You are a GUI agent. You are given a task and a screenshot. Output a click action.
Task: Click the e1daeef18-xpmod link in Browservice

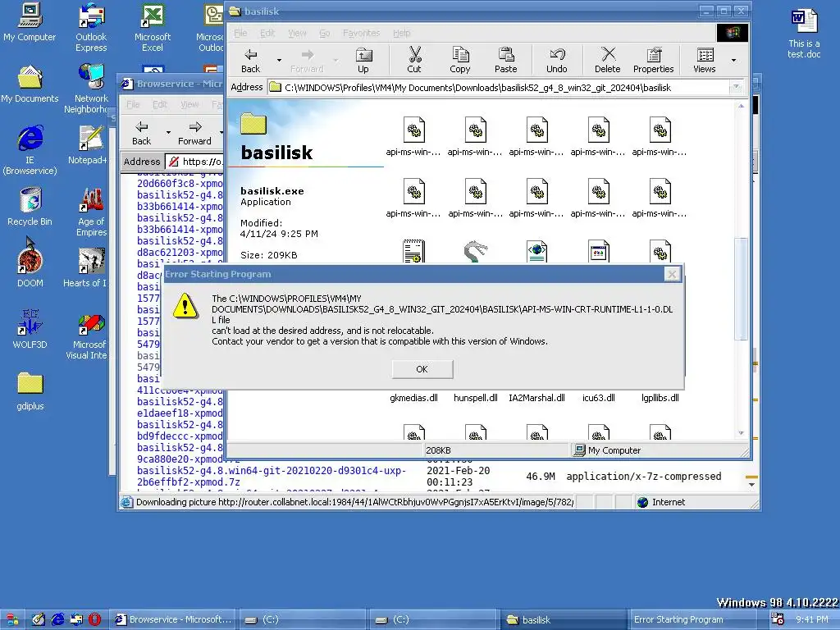[x=180, y=413]
